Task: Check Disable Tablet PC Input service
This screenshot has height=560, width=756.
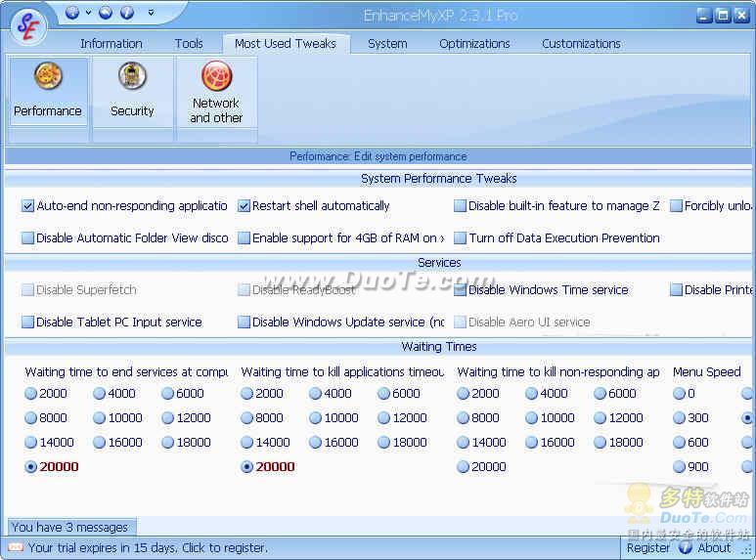Action: tap(27, 322)
